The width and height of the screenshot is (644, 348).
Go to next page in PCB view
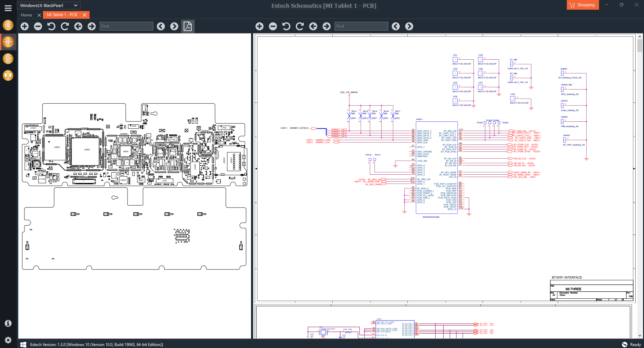point(92,26)
